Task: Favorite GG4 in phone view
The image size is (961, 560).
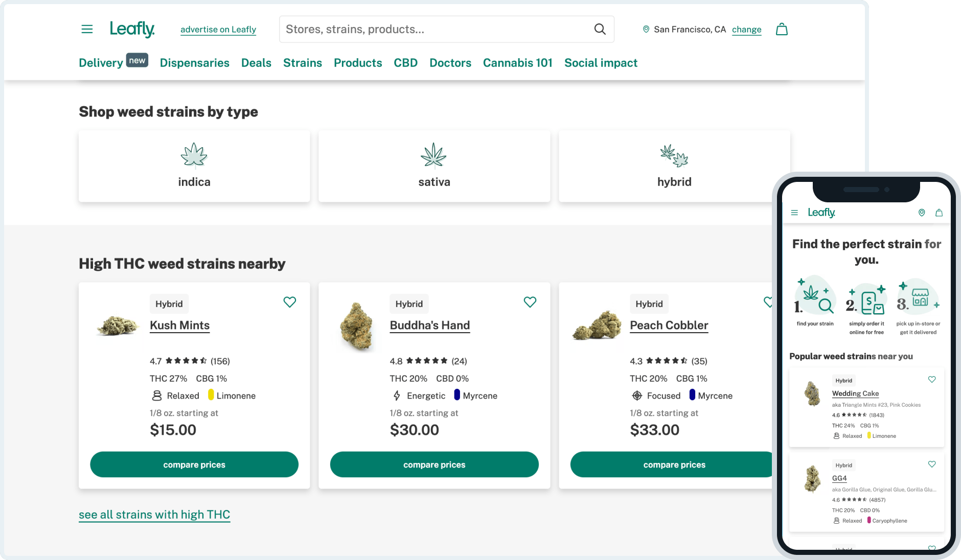Action: coord(932,464)
